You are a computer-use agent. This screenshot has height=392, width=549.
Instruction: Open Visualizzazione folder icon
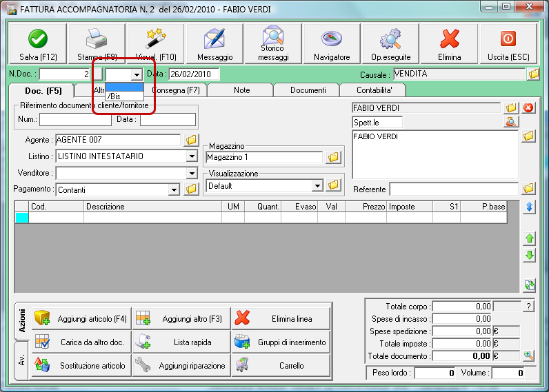[x=333, y=185]
